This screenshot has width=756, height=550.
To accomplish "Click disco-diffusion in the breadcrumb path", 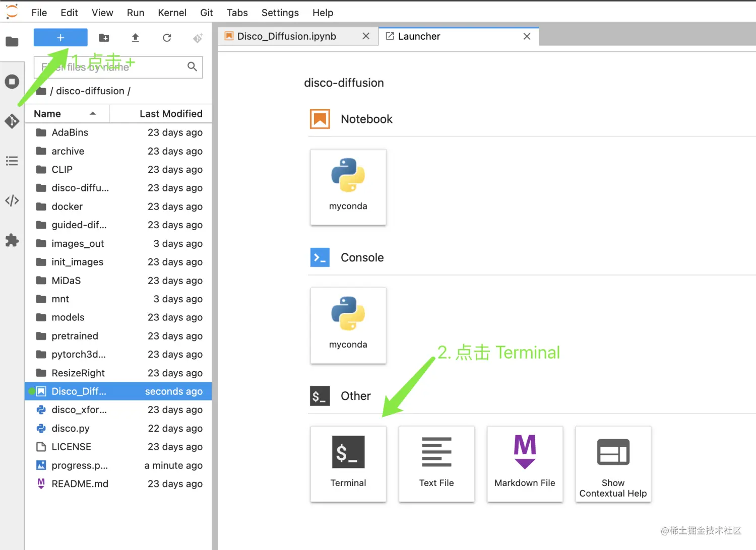I will click(90, 91).
